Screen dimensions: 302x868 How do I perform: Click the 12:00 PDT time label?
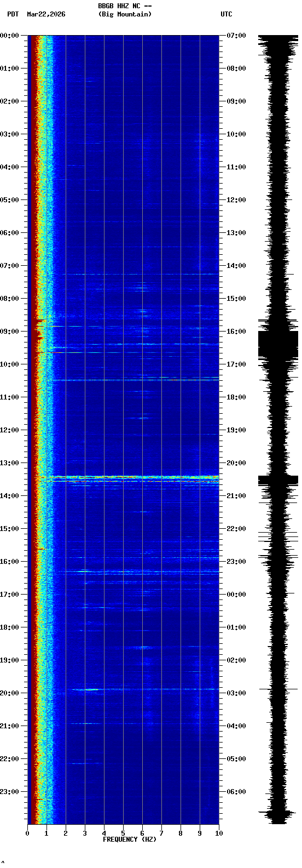(9, 430)
